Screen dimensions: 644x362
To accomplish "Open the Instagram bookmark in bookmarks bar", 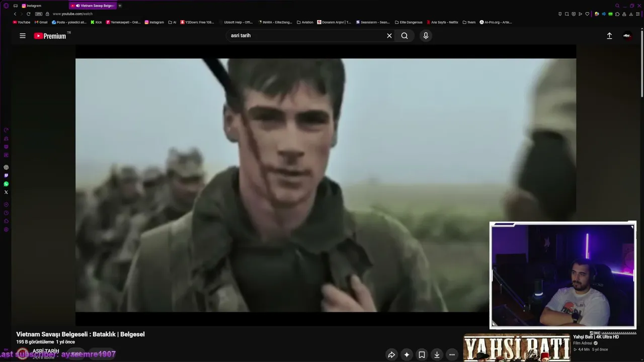I will [154, 22].
